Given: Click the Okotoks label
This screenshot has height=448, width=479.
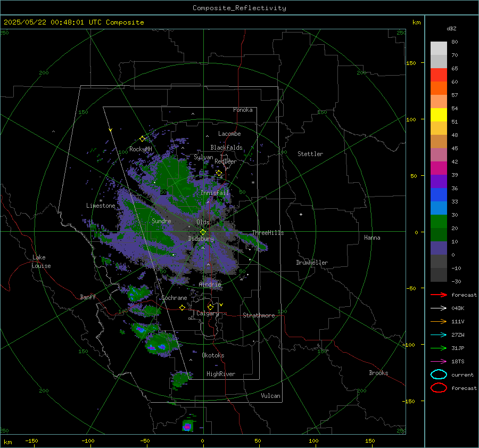Looking at the screenshot, I should click(213, 355).
